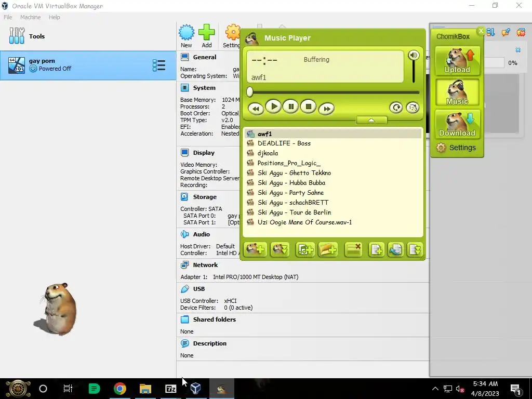Show hidden system tray icons

click(435, 389)
